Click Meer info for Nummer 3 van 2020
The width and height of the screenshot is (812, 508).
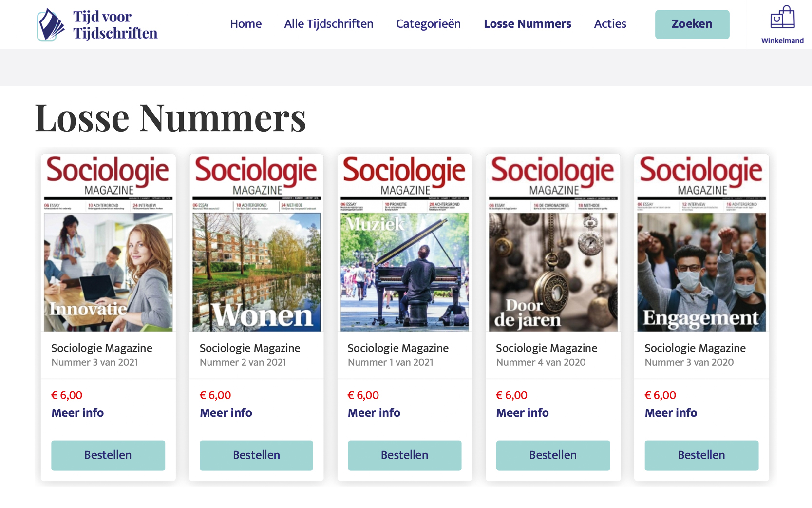click(671, 413)
